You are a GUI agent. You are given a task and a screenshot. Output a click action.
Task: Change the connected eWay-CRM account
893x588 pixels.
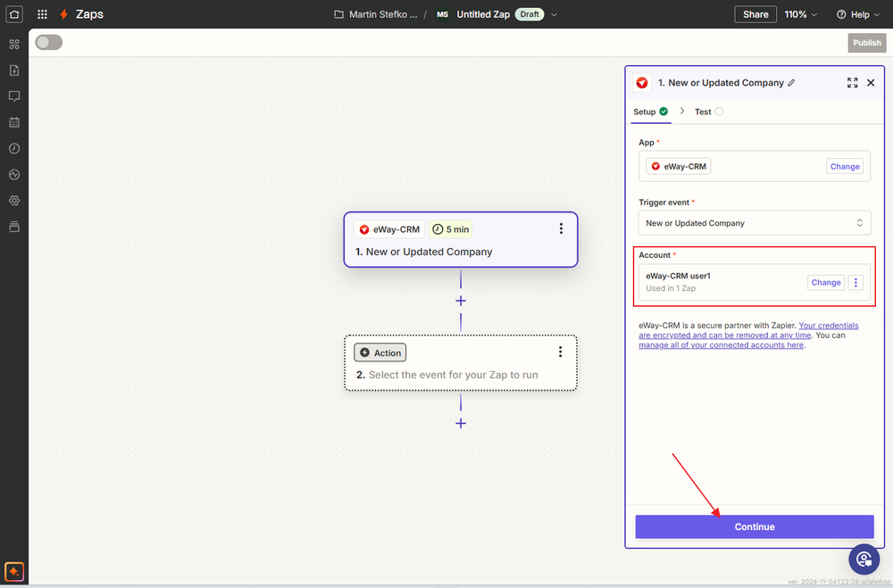click(x=826, y=282)
